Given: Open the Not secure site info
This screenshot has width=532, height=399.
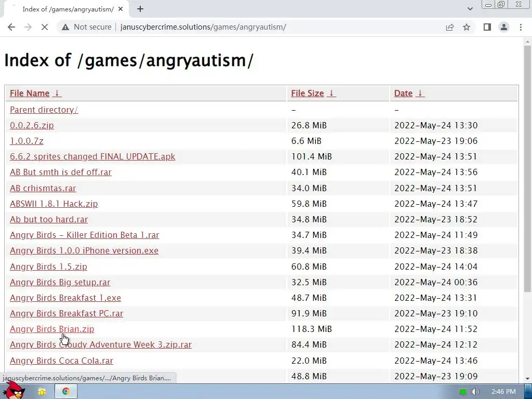Looking at the screenshot, I should (87, 27).
